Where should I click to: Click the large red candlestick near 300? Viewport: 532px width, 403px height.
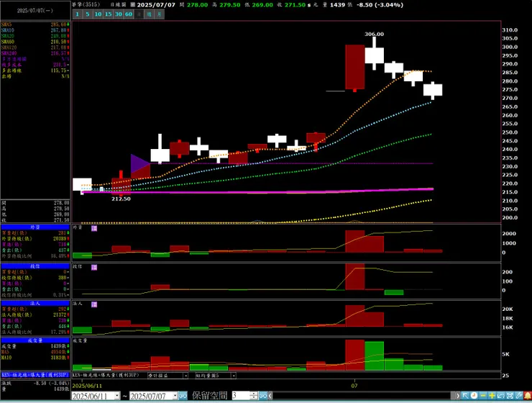(x=355, y=67)
